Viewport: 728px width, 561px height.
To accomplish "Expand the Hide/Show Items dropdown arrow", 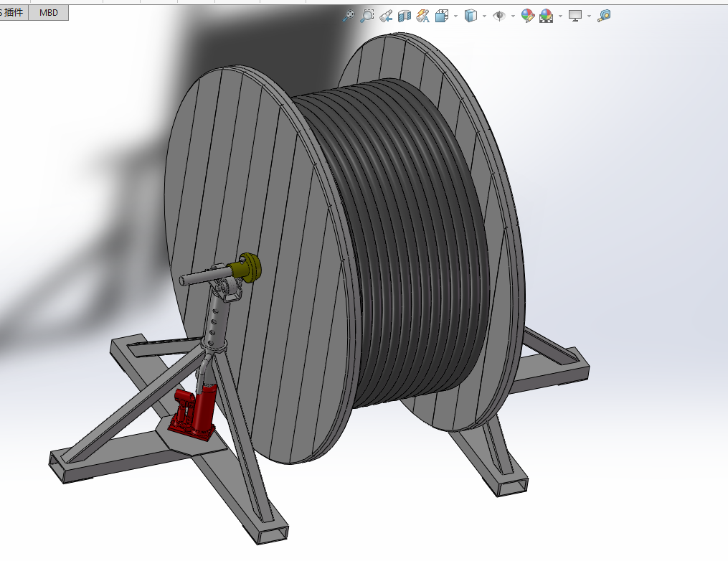I will pos(513,16).
